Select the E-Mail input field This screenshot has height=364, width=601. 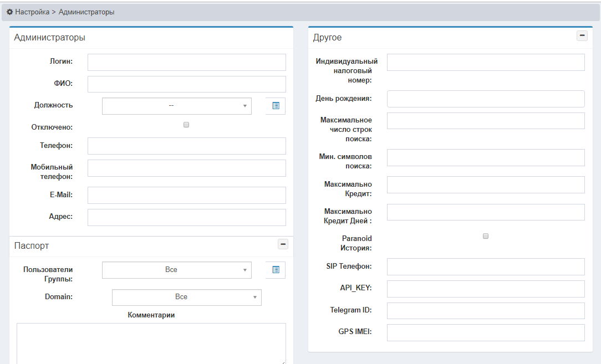tap(186, 195)
